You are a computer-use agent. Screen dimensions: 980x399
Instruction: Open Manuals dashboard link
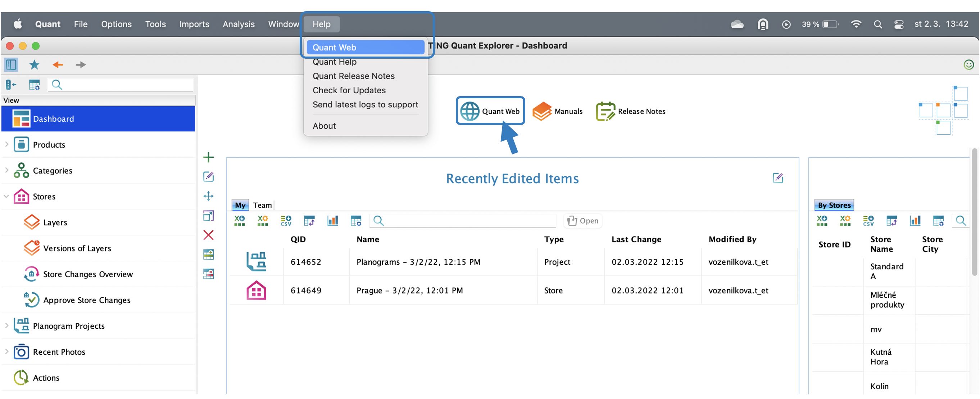coord(557,111)
